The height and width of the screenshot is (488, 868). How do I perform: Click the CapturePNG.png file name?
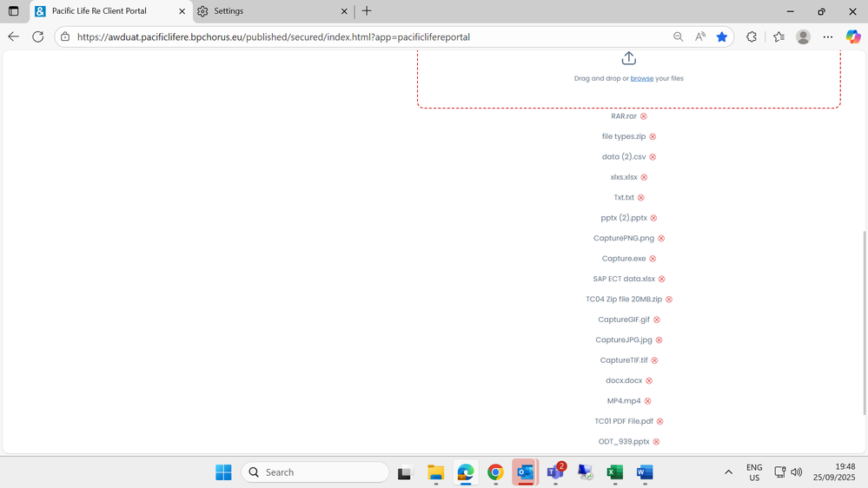tap(624, 239)
